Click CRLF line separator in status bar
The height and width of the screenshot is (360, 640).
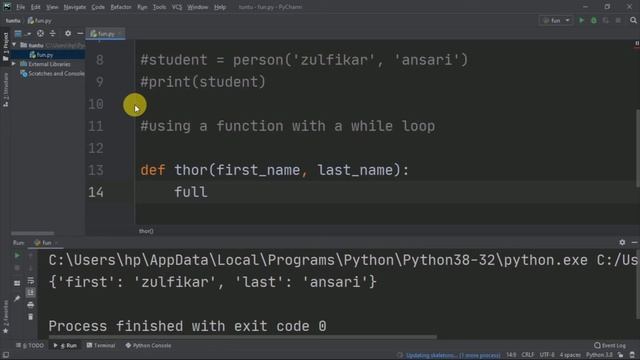[527, 355]
